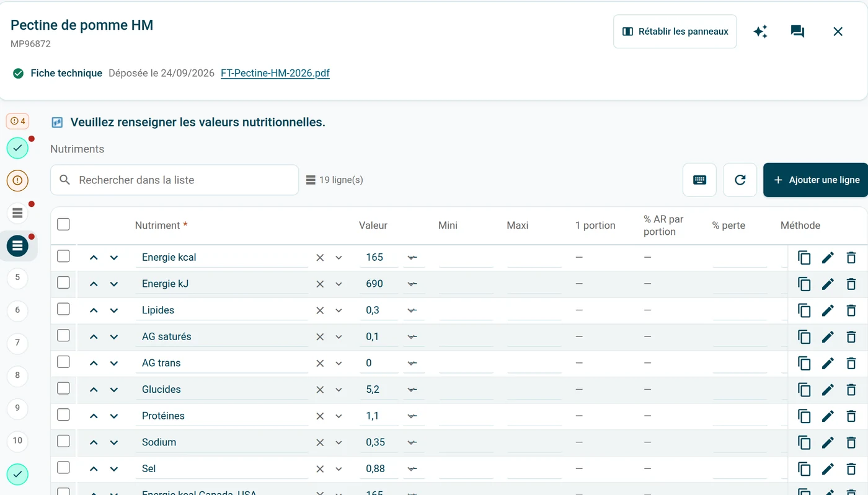
Task: Close the Pectine de pomme HM panel
Action: tap(838, 32)
